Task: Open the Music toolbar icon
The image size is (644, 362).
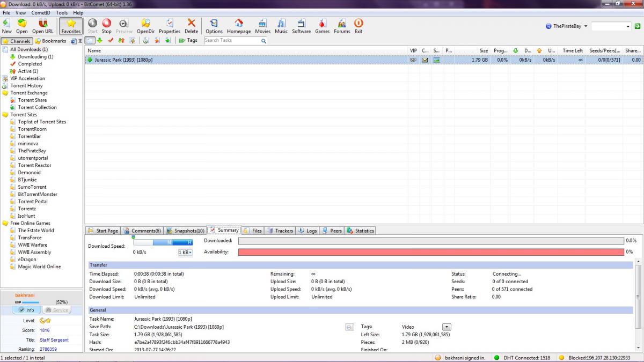Action: pyautogui.click(x=281, y=26)
